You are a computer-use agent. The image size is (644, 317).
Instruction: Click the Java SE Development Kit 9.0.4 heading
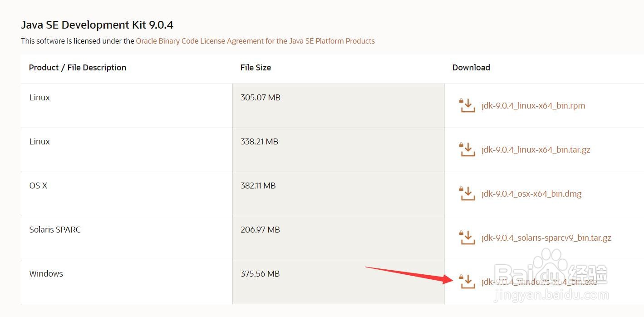click(97, 25)
